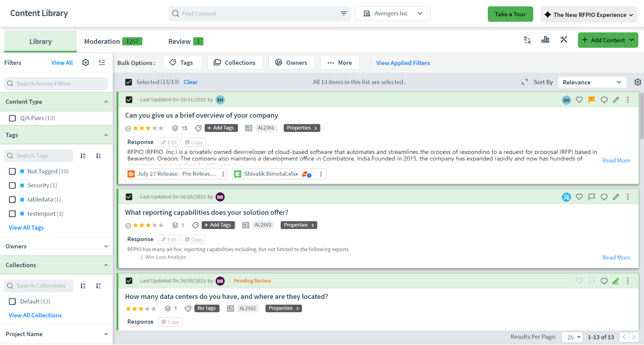This screenshot has height=345, width=644.
Task: Deselect the reporting capabilities item checkbox
Action: [x=129, y=197]
